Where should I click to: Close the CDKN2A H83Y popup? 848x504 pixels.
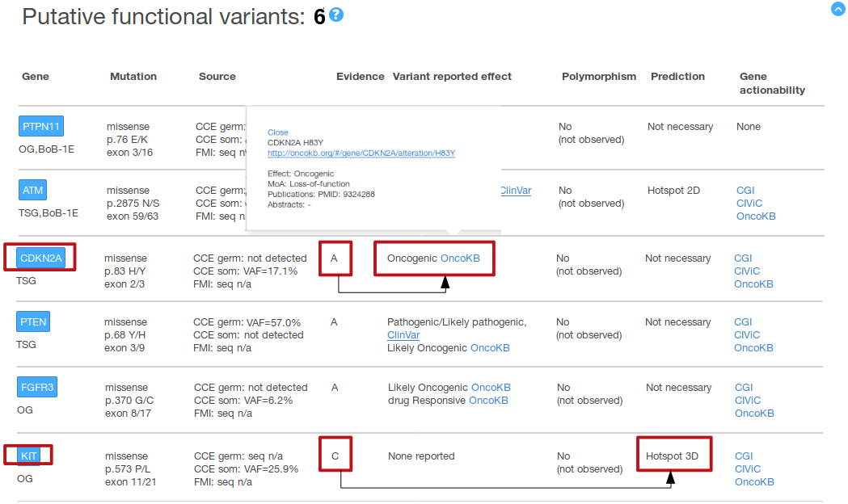(277, 132)
